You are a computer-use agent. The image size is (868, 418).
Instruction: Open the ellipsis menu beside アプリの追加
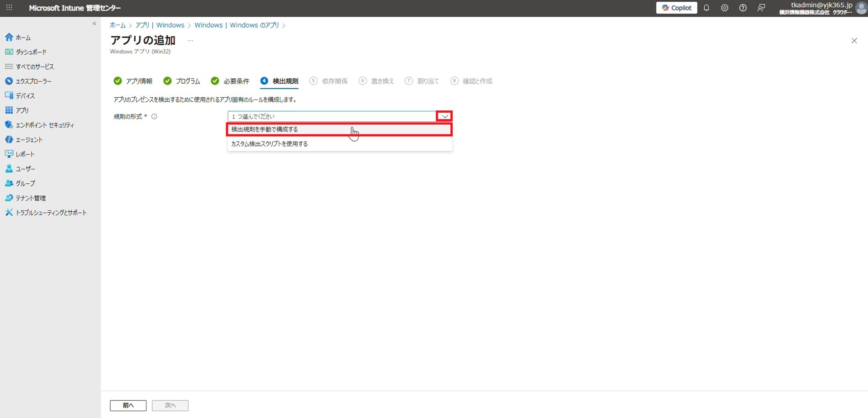[x=190, y=41]
